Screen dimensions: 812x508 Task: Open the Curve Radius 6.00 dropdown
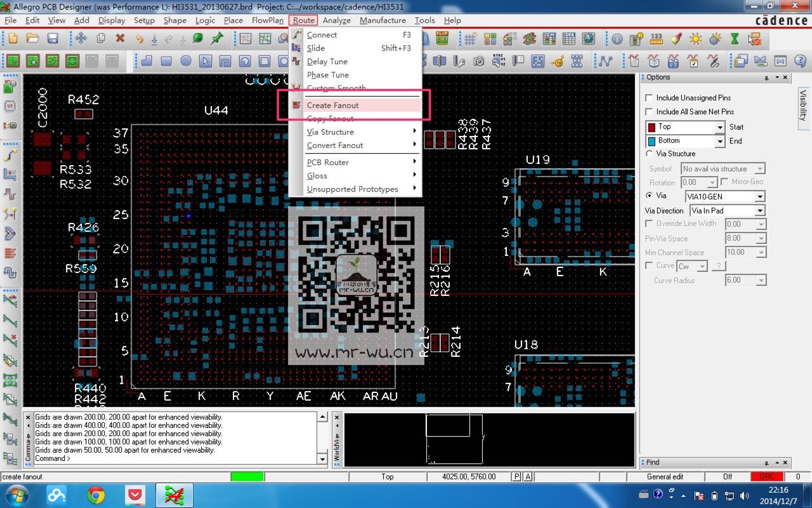[x=761, y=281]
